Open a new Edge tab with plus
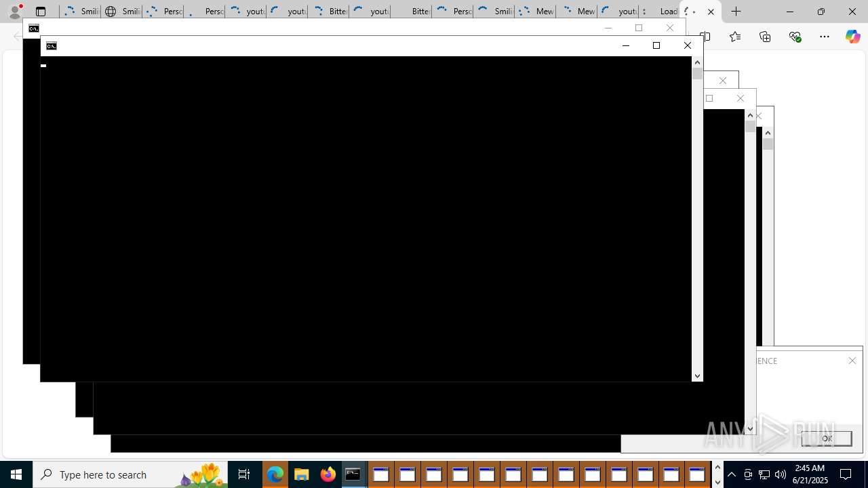 (x=736, y=12)
